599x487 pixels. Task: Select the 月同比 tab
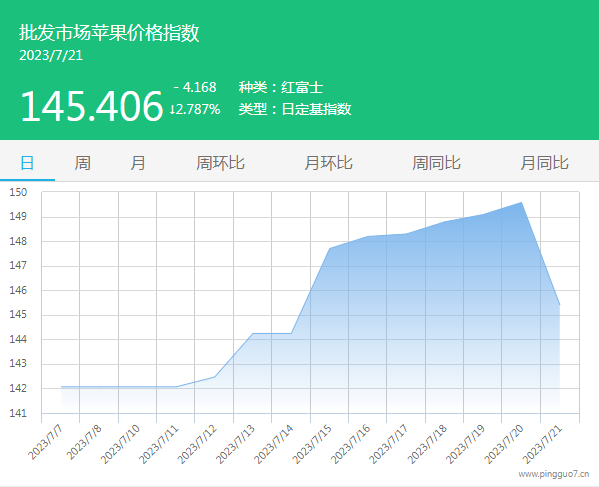(544, 163)
